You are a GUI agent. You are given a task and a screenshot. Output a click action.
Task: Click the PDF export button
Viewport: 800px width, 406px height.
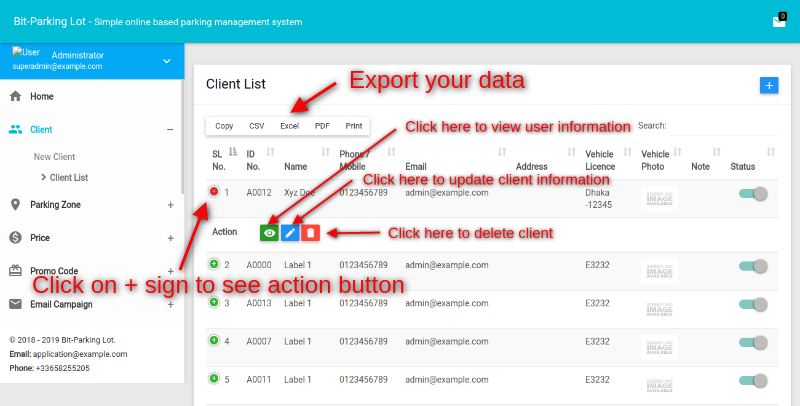point(322,126)
